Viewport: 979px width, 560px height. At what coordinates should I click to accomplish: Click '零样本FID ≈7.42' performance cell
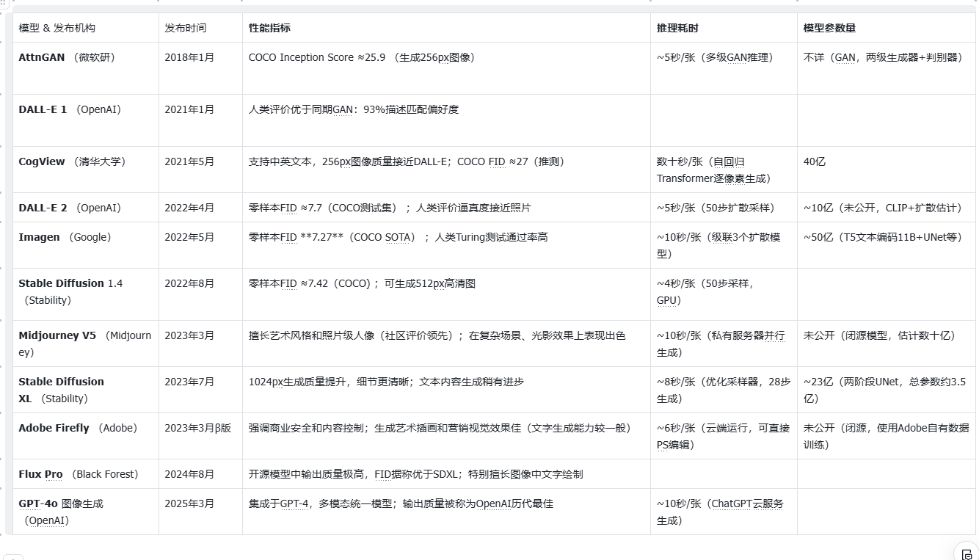446,294
